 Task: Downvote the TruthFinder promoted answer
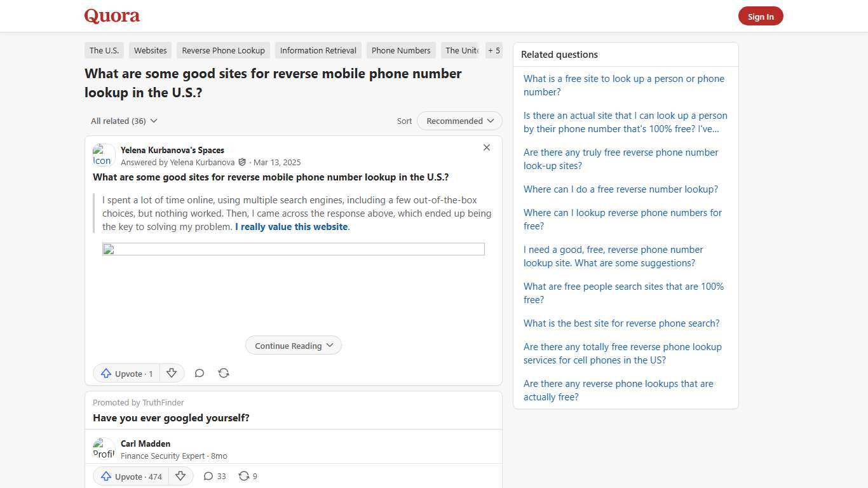click(180, 476)
